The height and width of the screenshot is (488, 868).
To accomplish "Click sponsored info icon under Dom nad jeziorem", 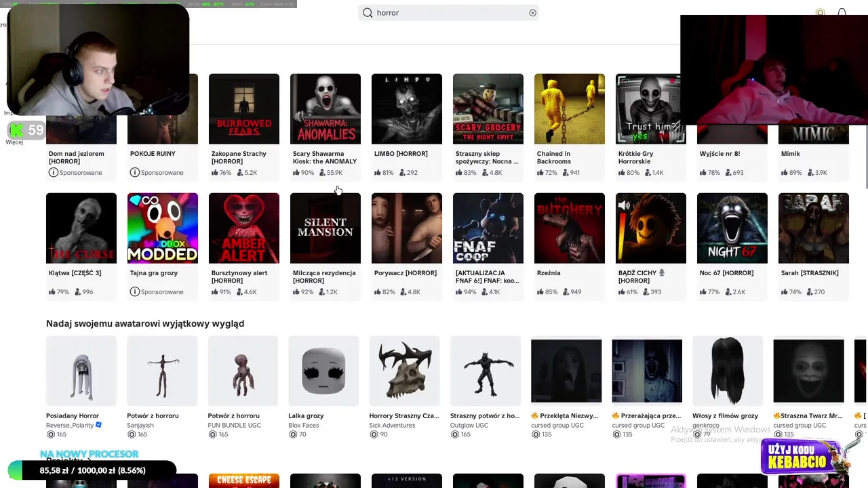I will (53, 172).
